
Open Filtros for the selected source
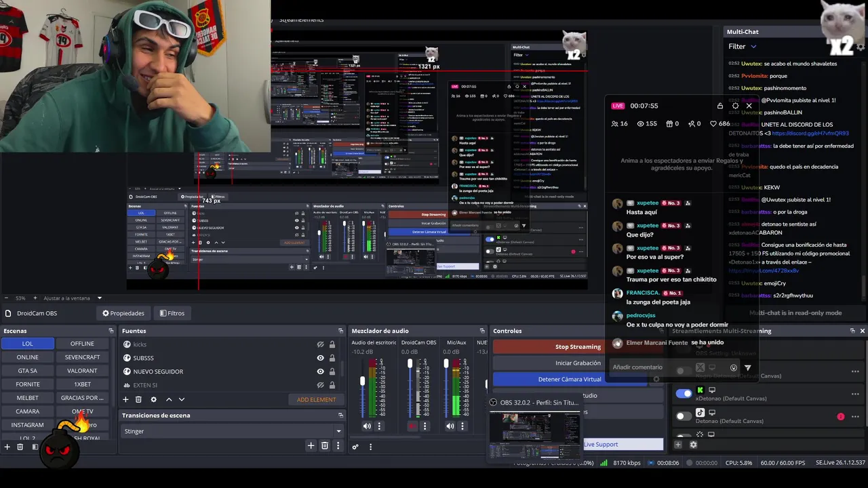click(x=172, y=313)
